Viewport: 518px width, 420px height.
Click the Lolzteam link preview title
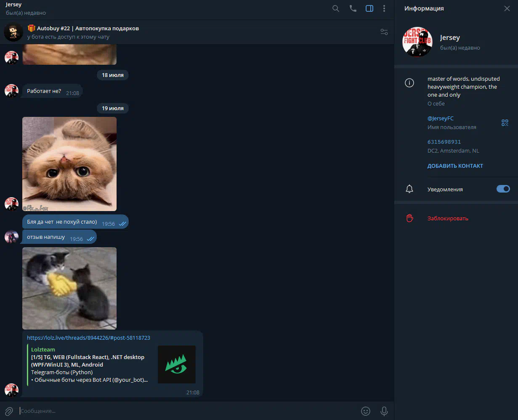(43, 349)
